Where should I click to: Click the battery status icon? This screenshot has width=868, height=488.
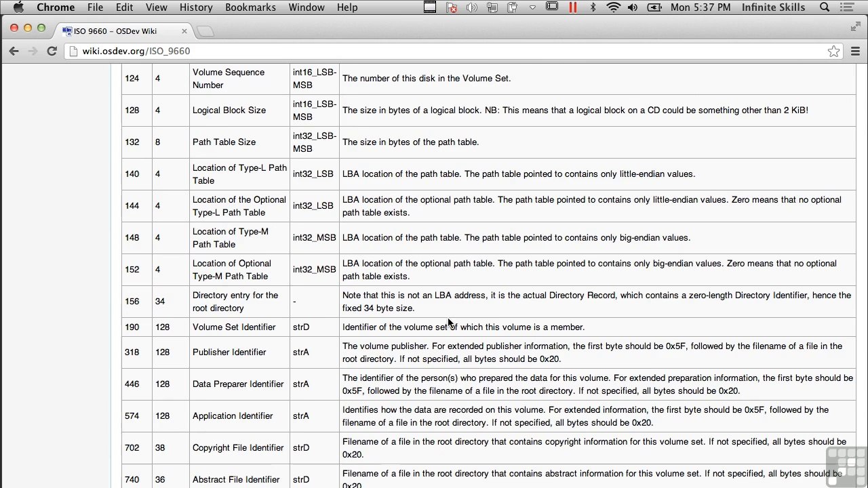[654, 7]
